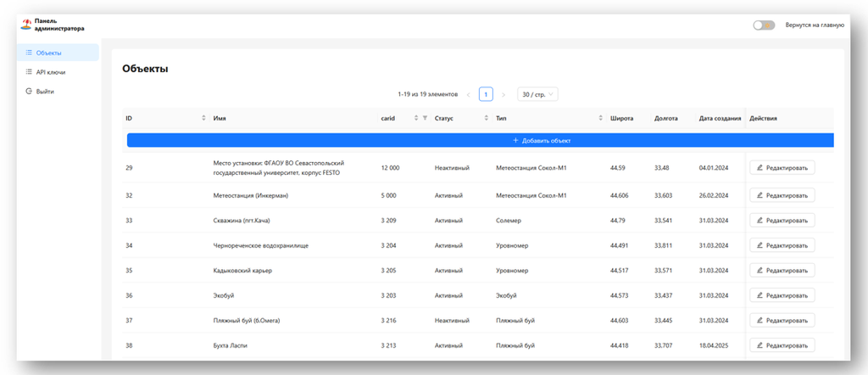This screenshot has width=868, height=375.
Task: Click Вернутся на главную link
Action: pos(815,25)
